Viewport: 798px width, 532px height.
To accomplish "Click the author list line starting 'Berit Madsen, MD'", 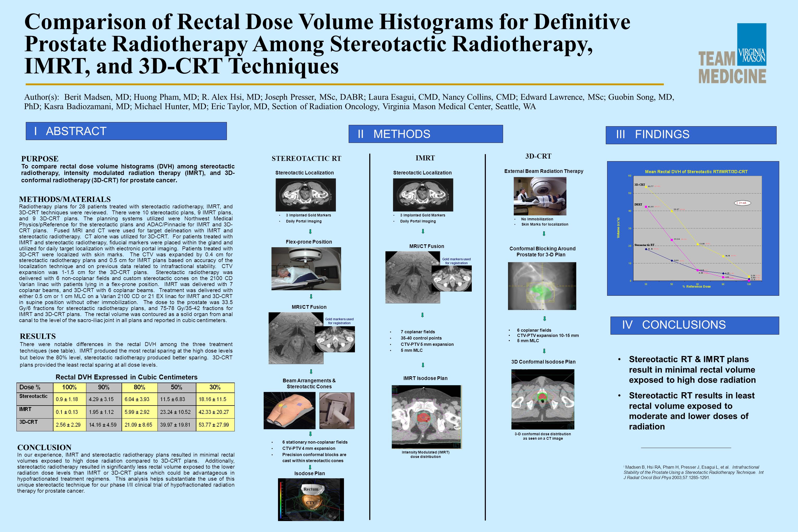I will pyautogui.click(x=349, y=101).
